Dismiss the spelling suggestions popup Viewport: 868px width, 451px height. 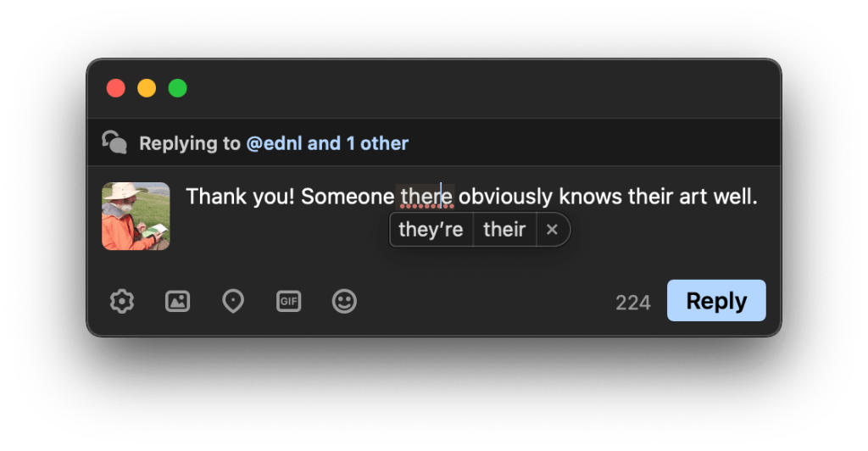coord(553,229)
